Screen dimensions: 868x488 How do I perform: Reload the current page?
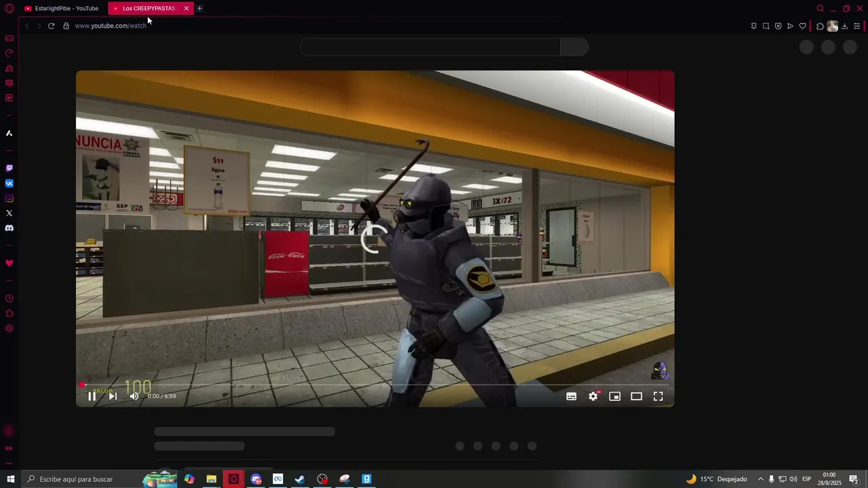(51, 26)
